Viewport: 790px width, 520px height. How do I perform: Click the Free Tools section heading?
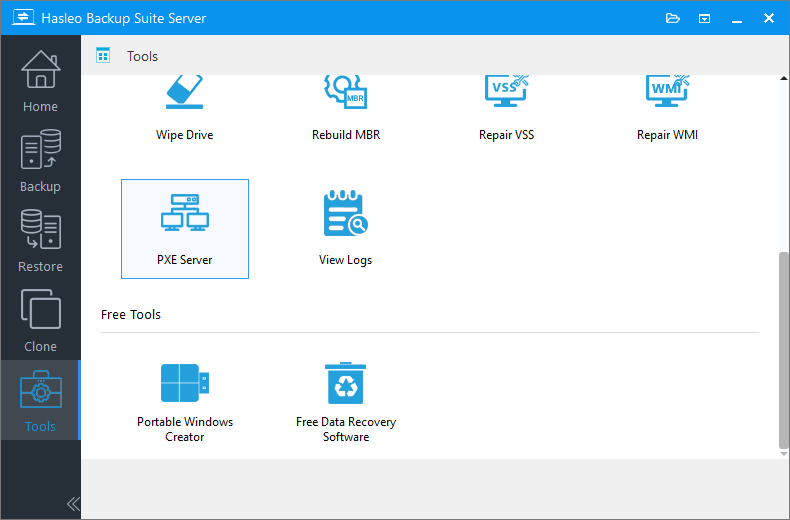(x=130, y=314)
